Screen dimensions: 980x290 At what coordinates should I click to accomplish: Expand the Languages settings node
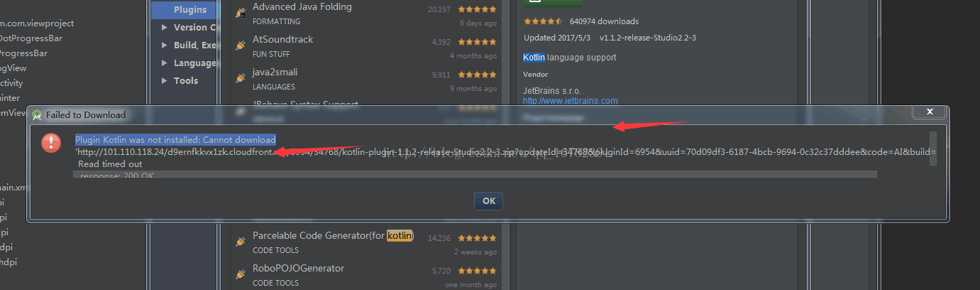pyautogui.click(x=165, y=63)
